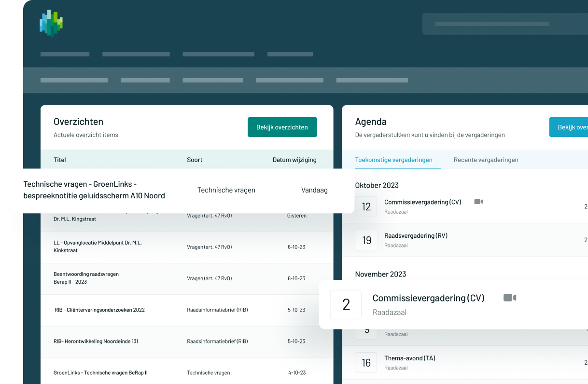Sort by the Datum wijziging column header

click(x=294, y=160)
